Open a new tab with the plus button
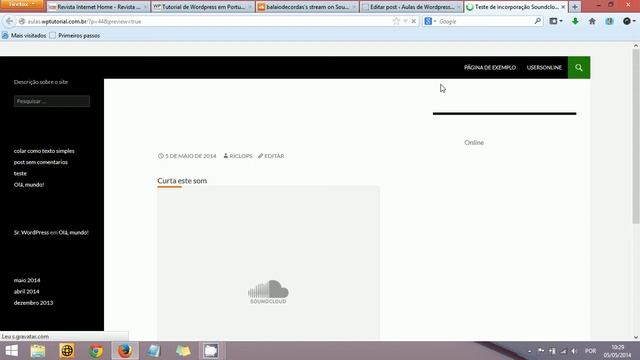 (575, 7)
